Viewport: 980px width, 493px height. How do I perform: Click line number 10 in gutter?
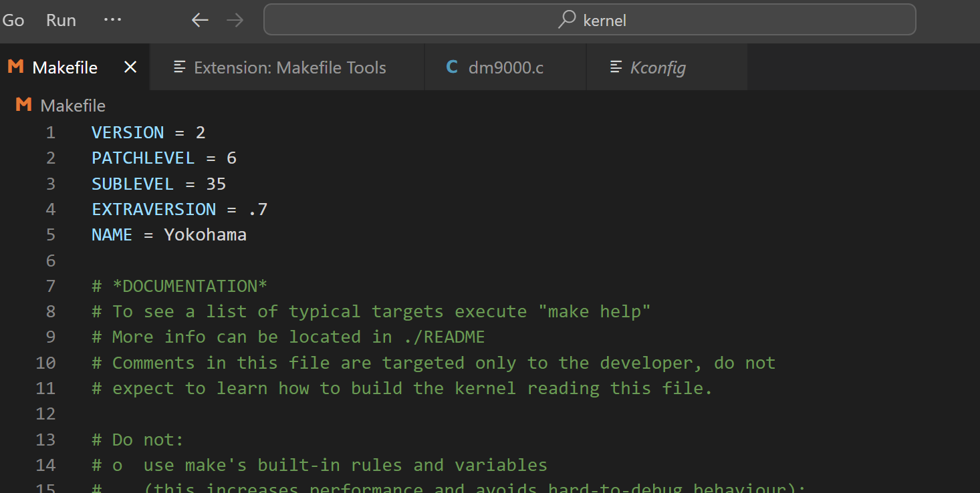pos(46,363)
